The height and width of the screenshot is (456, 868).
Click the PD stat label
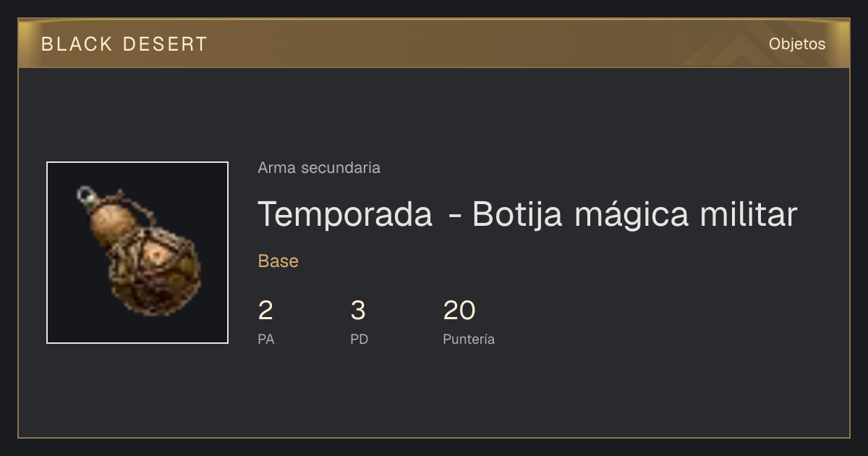[359, 339]
